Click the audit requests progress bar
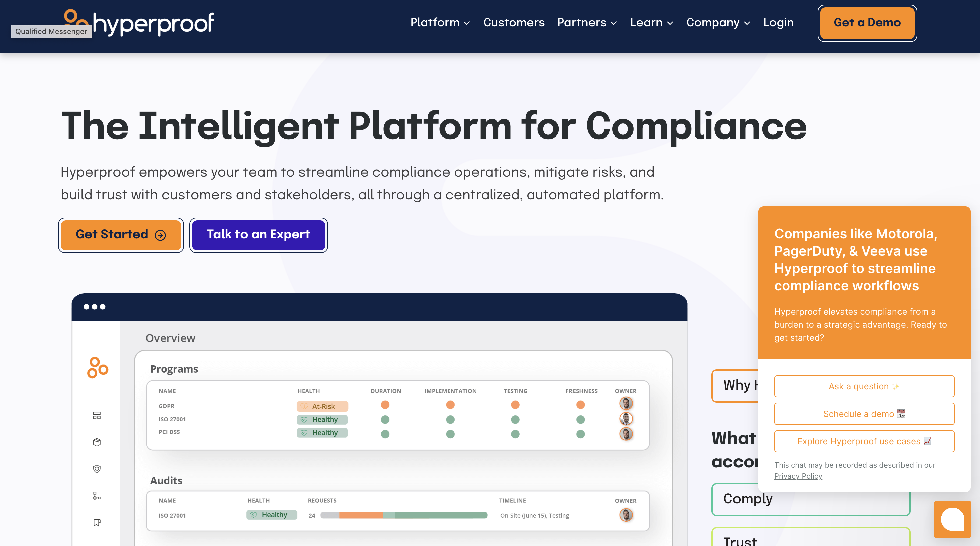980x546 pixels. click(403, 515)
